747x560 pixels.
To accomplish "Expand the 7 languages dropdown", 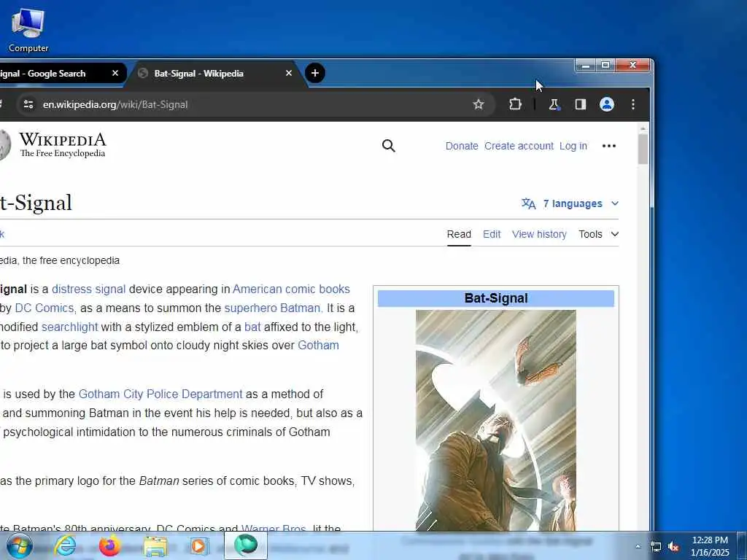I will tap(570, 203).
